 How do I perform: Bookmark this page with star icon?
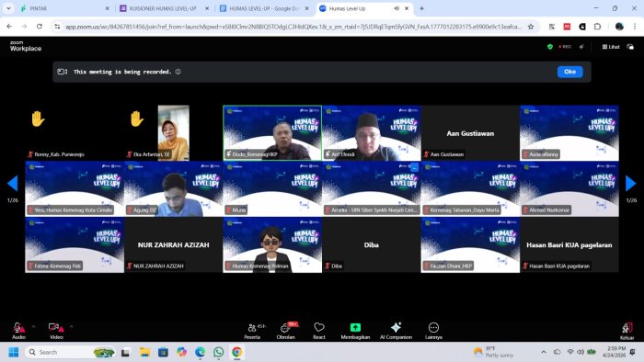coord(531,27)
